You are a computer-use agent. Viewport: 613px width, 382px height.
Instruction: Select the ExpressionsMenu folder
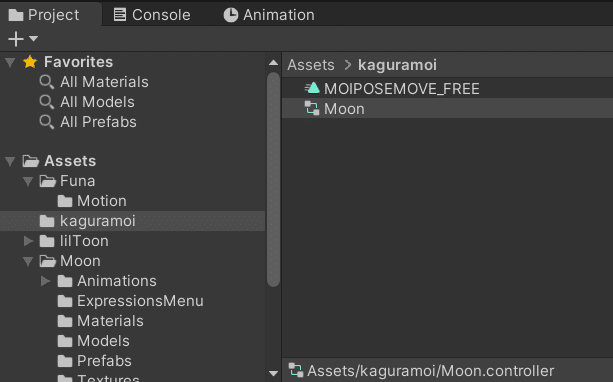130,301
